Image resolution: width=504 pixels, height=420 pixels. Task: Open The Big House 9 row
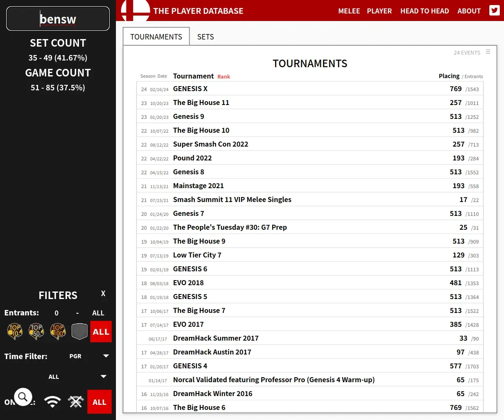pos(310,241)
